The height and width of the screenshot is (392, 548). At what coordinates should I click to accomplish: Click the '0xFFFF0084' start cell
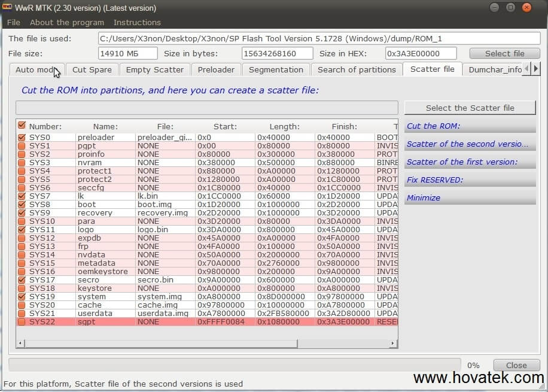pos(225,322)
